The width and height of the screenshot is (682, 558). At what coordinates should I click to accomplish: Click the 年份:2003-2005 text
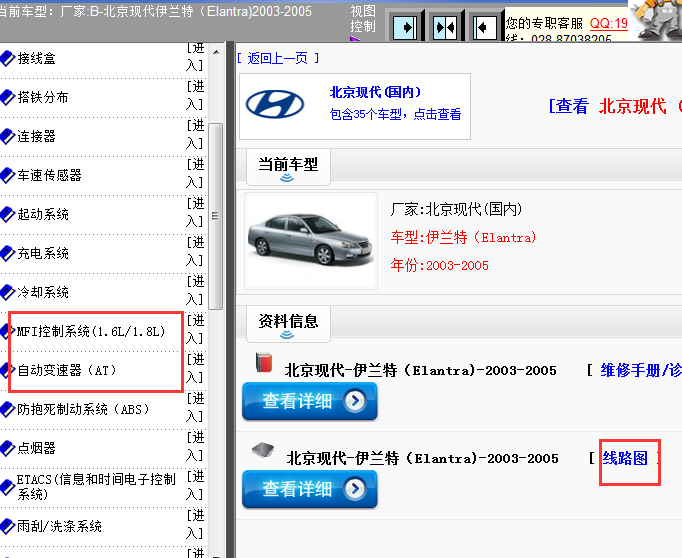(439, 265)
